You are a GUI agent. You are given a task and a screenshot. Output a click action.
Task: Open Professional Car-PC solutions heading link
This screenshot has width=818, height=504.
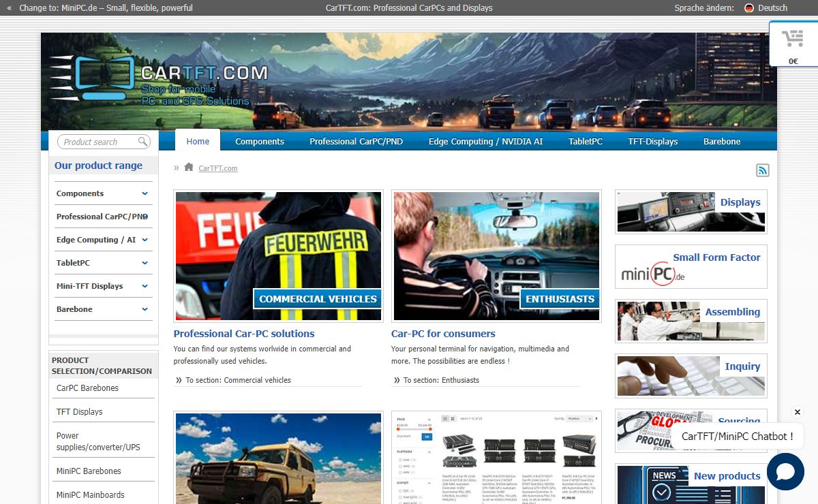pyautogui.click(x=244, y=334)
